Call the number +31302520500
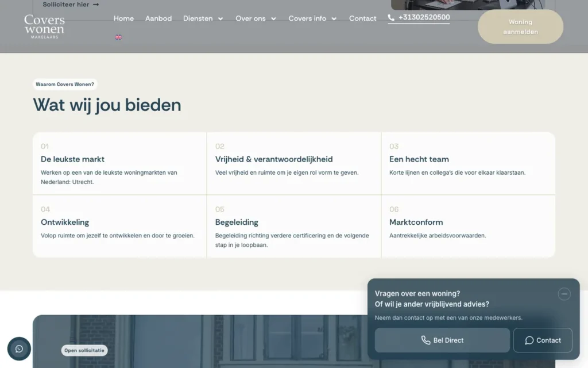This screenshot has width=588, height=368. click(424, 17)
